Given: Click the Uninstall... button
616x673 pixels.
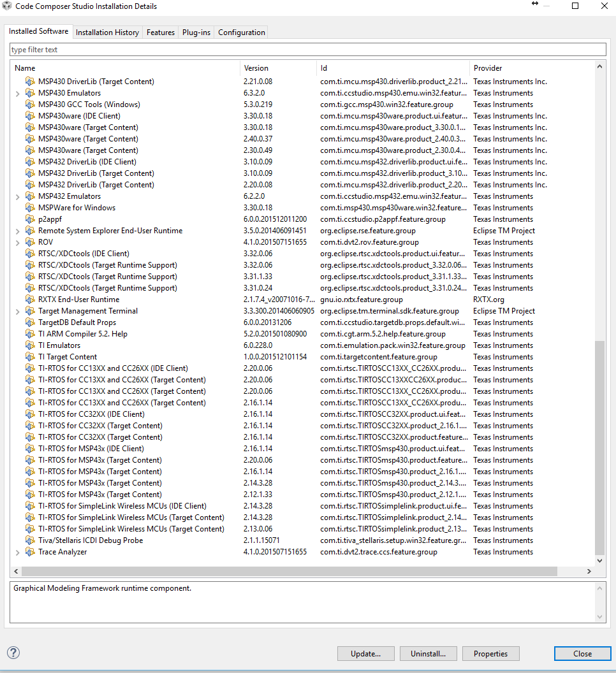Looking at the screenshot, I should [x=429, y=654].
